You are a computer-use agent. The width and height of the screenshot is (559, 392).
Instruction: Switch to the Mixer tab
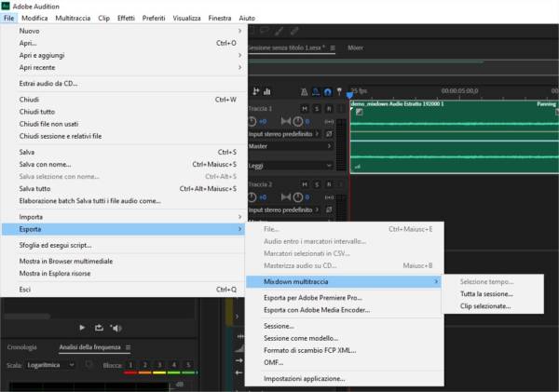[x=355, y=47]
